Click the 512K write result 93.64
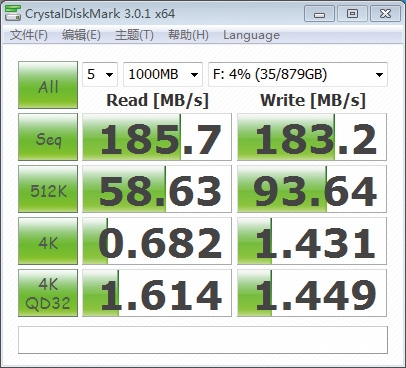This screenshot has height=368, width=406. pyautogui.click(x=312, y=189)
